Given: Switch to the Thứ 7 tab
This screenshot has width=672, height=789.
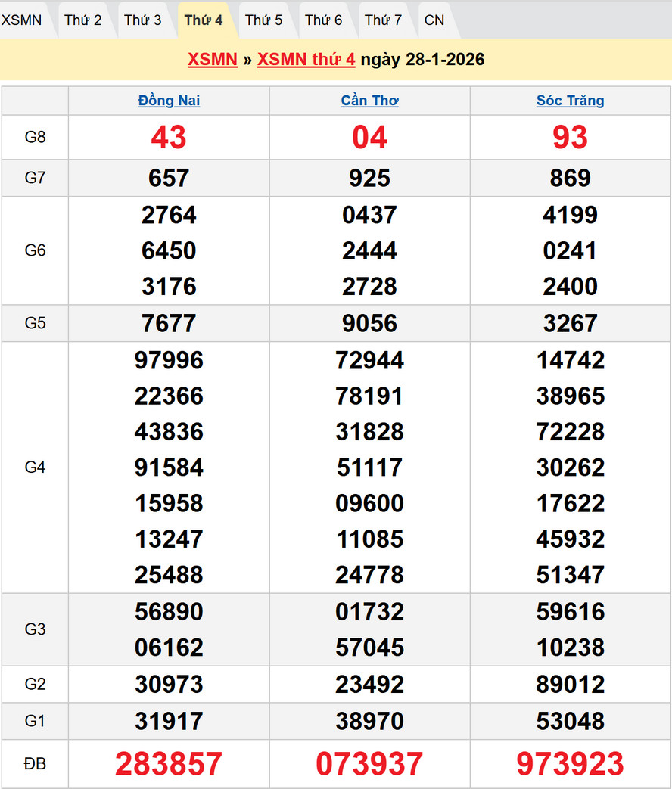Looking at the screenshot, I should (x=384, y=20).
